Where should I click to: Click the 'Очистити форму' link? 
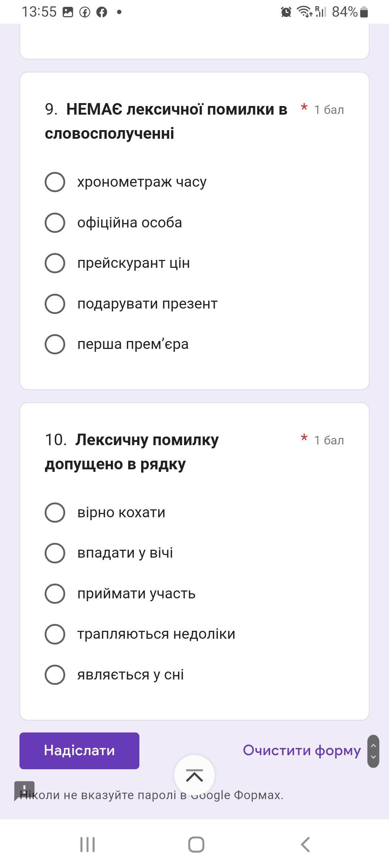301,750
